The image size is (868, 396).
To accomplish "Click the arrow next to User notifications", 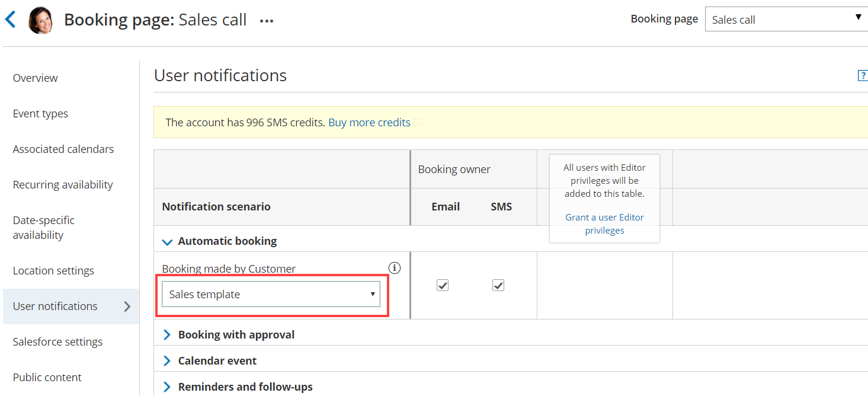I will [x=127, y=306].
